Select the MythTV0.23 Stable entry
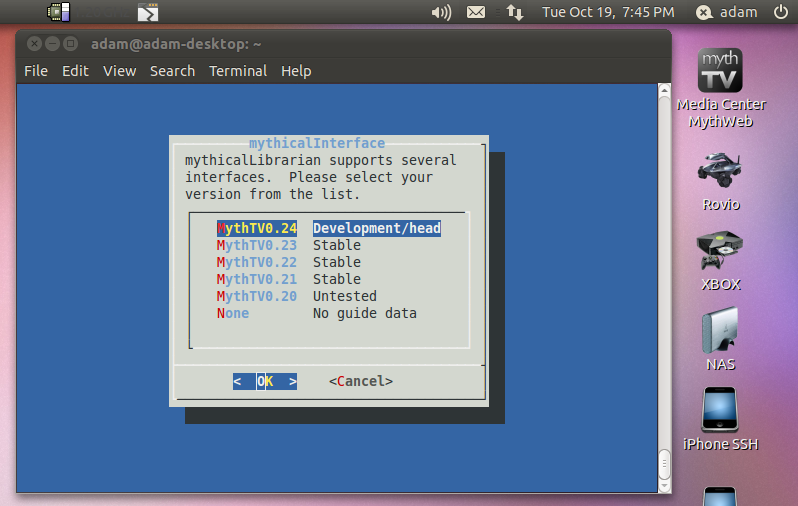 point(289,245)
